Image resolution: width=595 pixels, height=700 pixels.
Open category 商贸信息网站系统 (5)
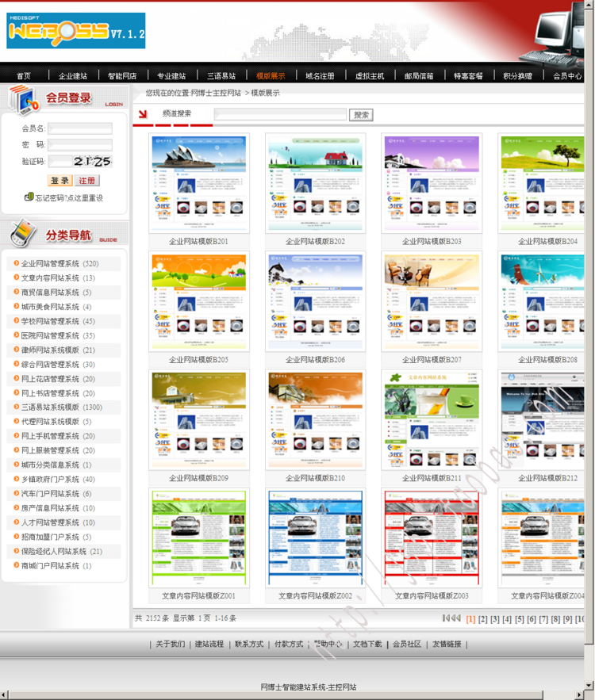(56, 293)
